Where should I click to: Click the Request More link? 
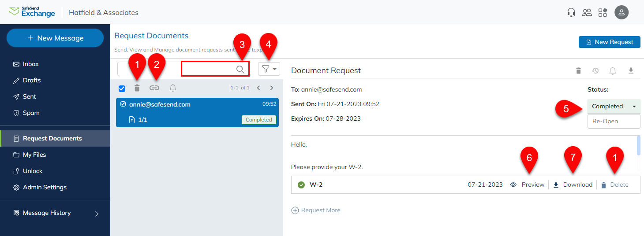(x=316, y=210)
